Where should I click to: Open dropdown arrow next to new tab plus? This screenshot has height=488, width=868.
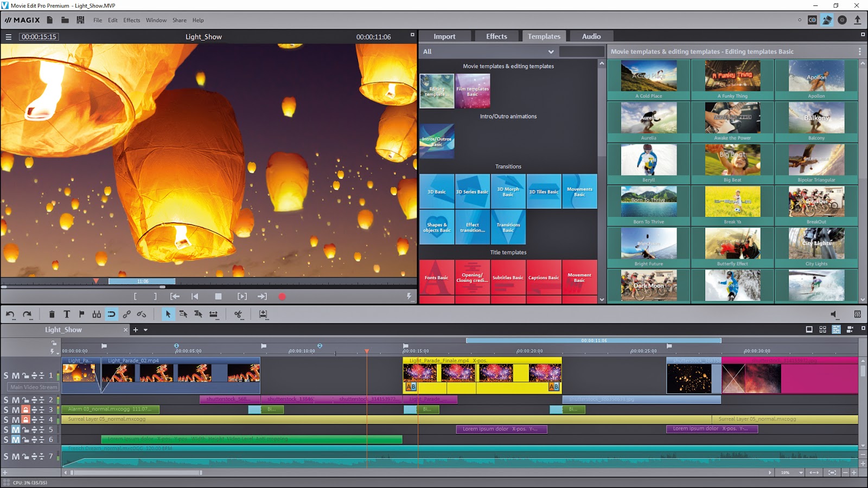pos(145,330)
